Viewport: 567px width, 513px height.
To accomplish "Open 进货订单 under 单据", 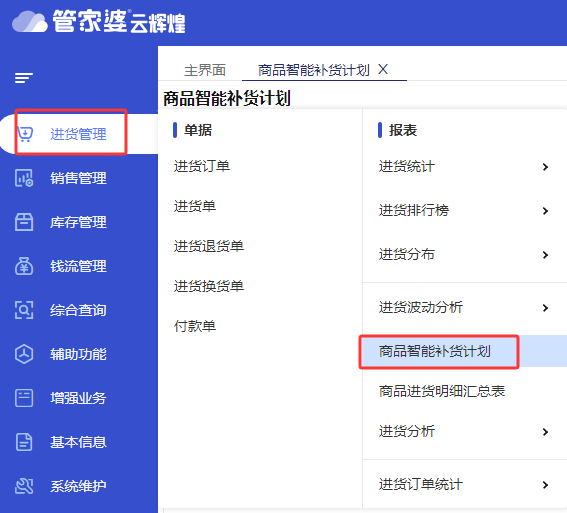I will point(202,166).
